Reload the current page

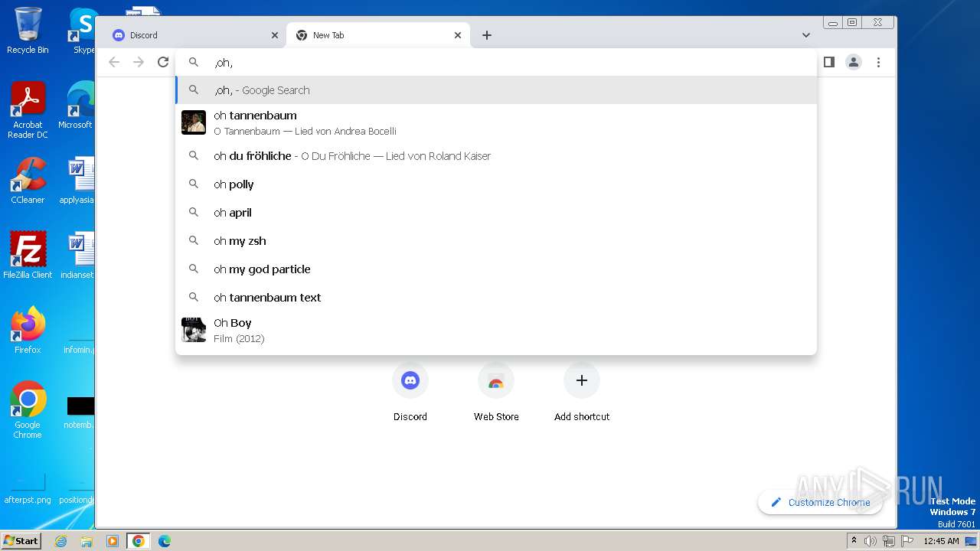click(x=163, y=62)
